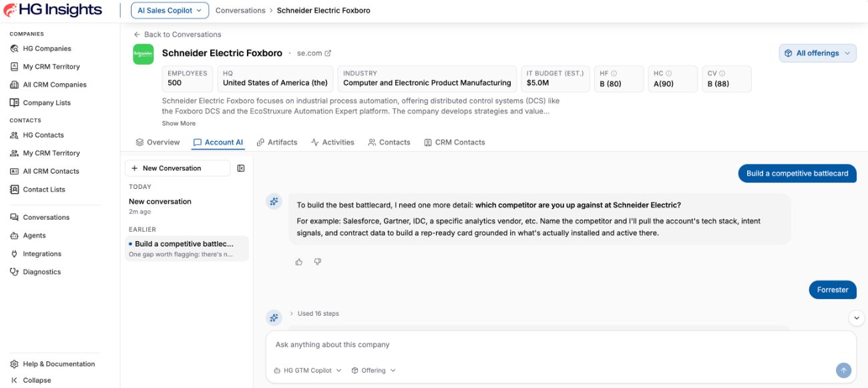This screenshot has height=388, width=868.
Task: Click Schneider Electric Foxboro breadcrumb text
Action: click(324, 11)
